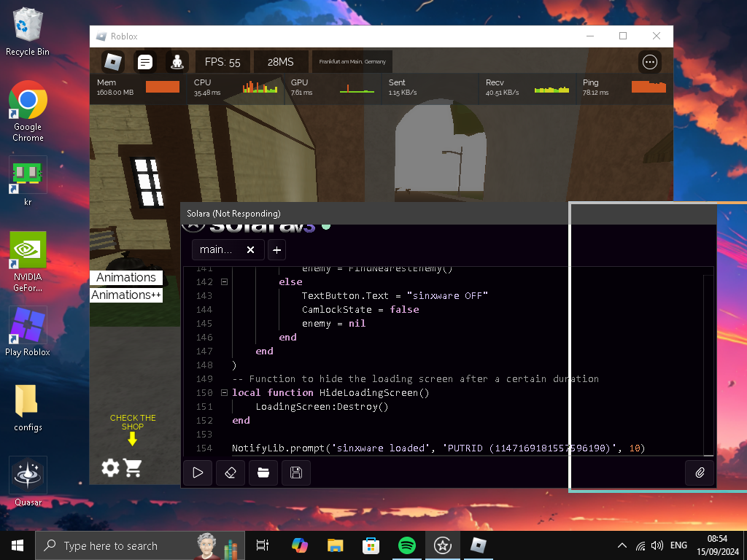Run the script with the execute play button

tap(198, 472)
